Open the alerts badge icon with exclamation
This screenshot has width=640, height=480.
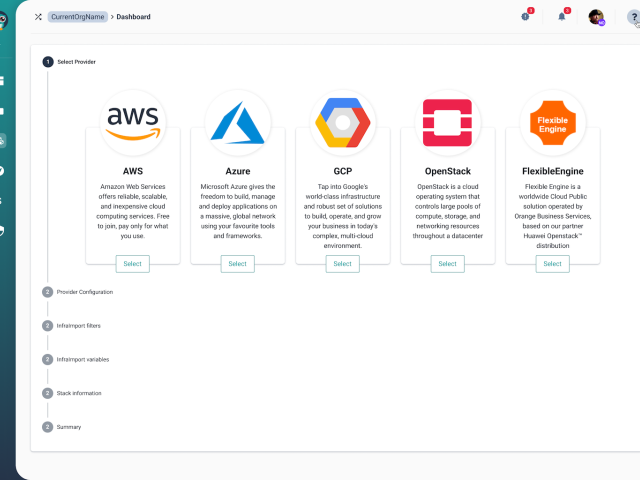526,16
